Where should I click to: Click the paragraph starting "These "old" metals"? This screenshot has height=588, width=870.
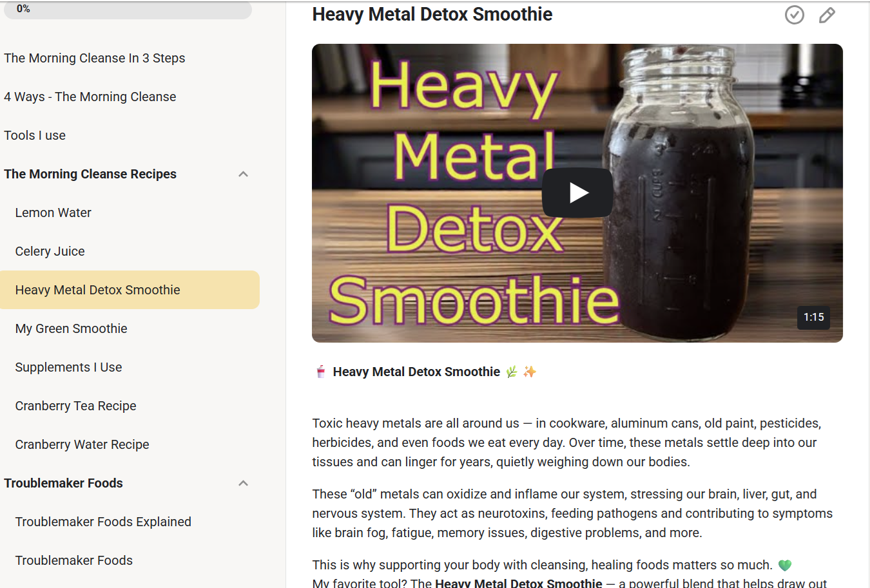572,513
